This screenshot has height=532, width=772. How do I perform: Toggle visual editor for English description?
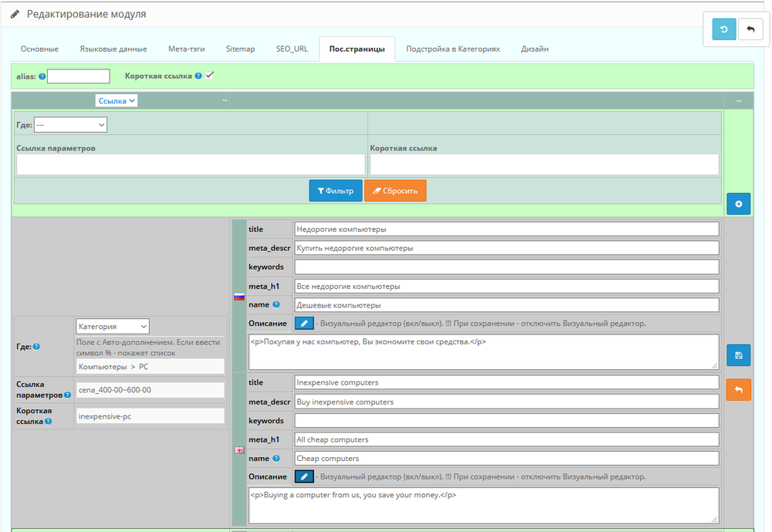(x=304, y=476)
